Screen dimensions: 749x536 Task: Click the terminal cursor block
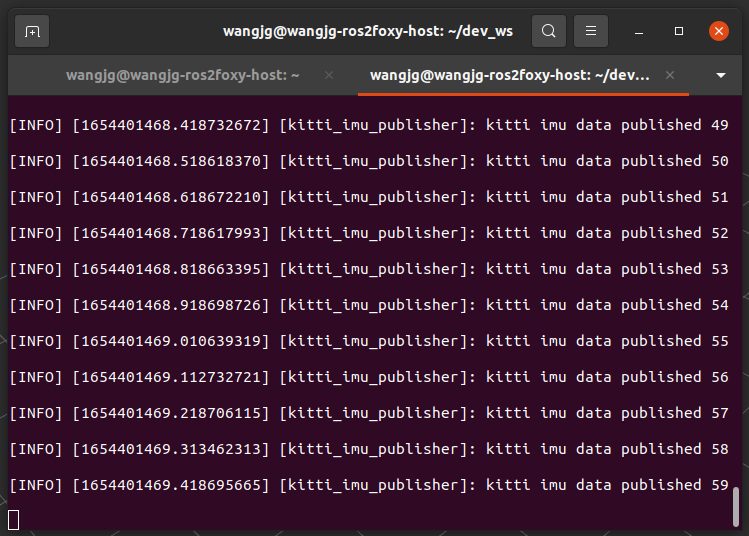(13, 520)
